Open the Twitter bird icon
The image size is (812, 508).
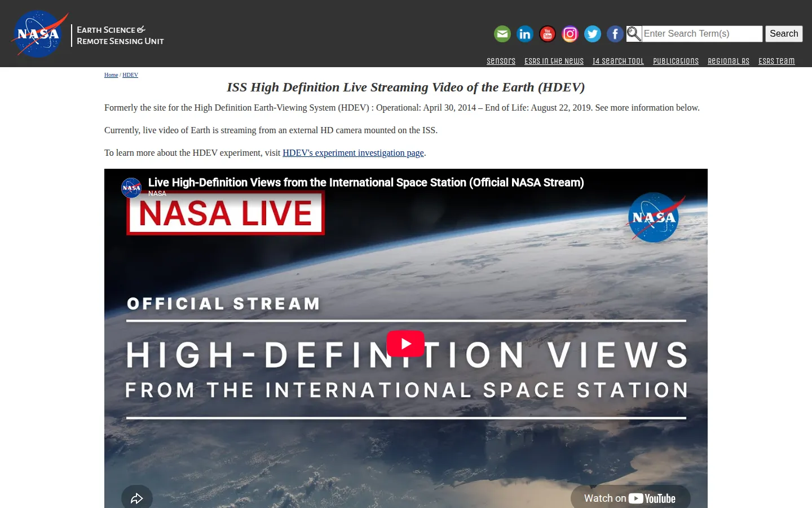coord(593,34)
